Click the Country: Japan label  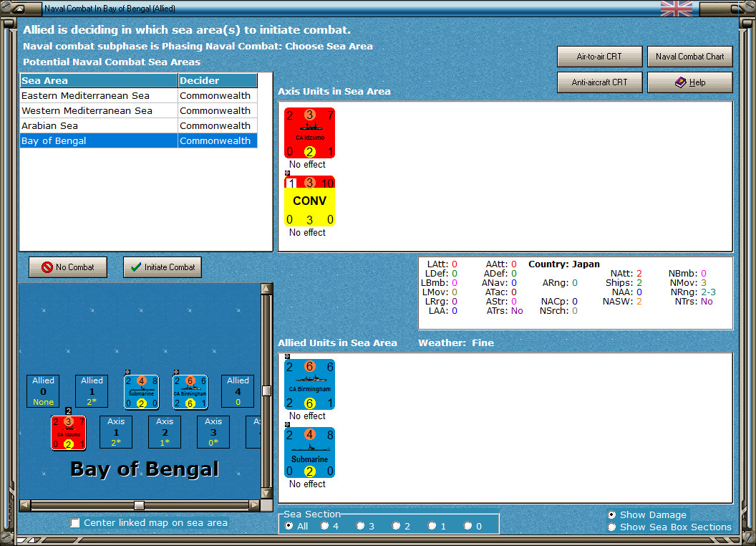pos(563,264)
